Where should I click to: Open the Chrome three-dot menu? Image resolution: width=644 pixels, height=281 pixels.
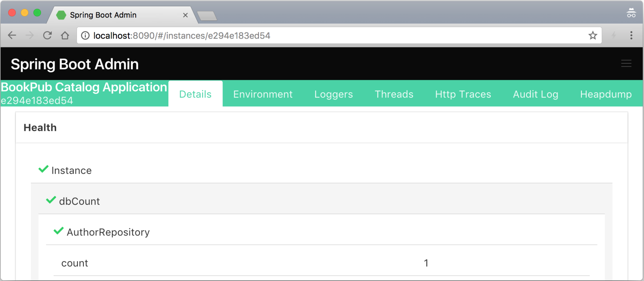631,35
